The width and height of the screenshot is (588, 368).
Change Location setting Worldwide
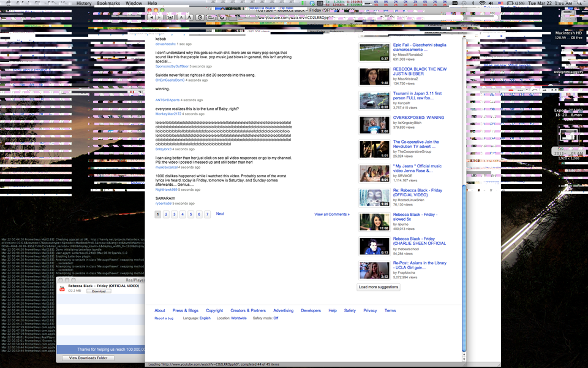(239, 318)
